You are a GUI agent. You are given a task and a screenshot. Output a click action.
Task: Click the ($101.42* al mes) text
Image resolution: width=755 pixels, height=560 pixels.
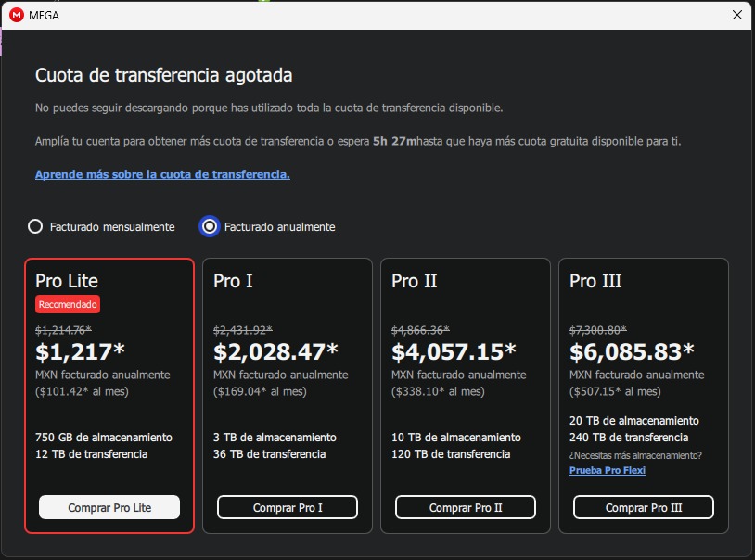point(82,391)
